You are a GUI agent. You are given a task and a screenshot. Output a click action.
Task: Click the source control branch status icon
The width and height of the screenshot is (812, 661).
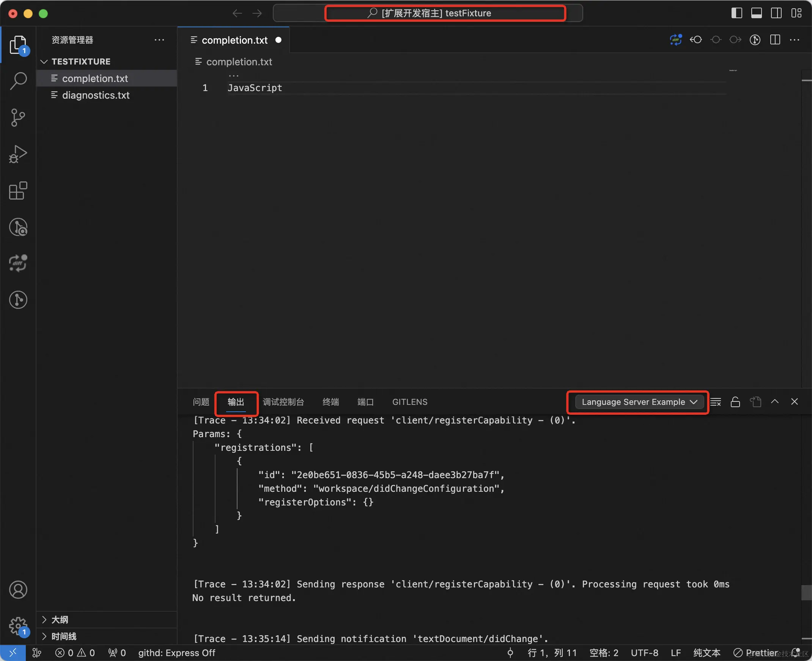click(x=37, y=653)
